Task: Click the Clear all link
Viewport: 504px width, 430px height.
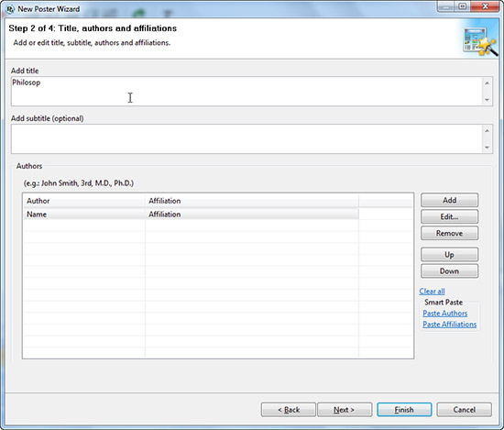Action: tap(432, 292)
